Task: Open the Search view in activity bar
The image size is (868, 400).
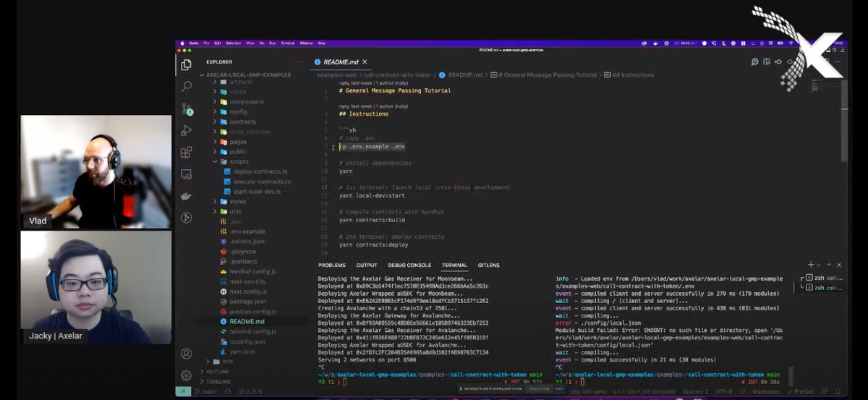Action: click(186, 87)
